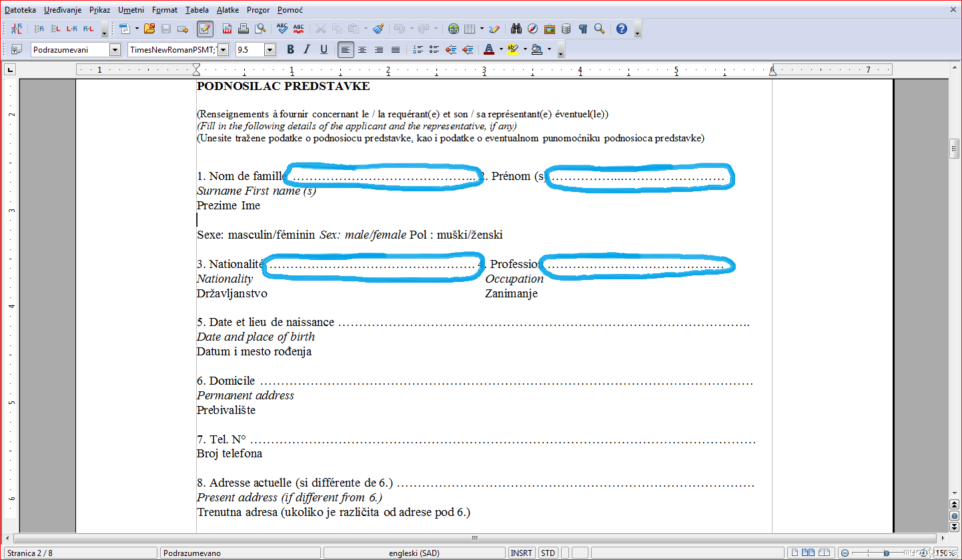Viewport: 962px width, 560px height.
Task: Click the paragraph background color bucket icon
Action: (537, 49)
